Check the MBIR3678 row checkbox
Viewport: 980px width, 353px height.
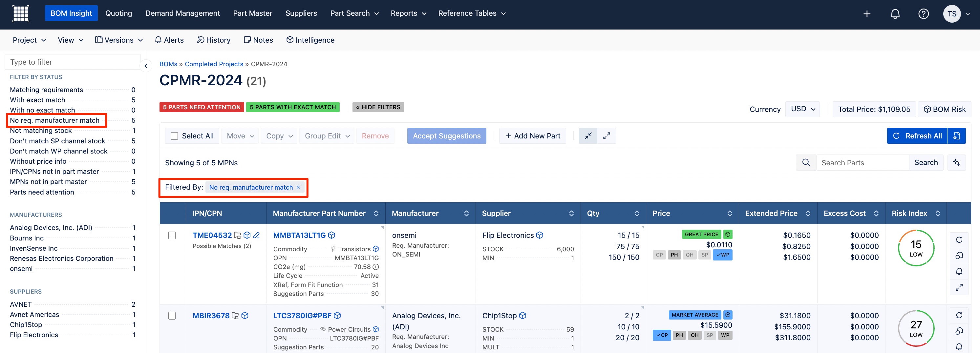(172, 316)
